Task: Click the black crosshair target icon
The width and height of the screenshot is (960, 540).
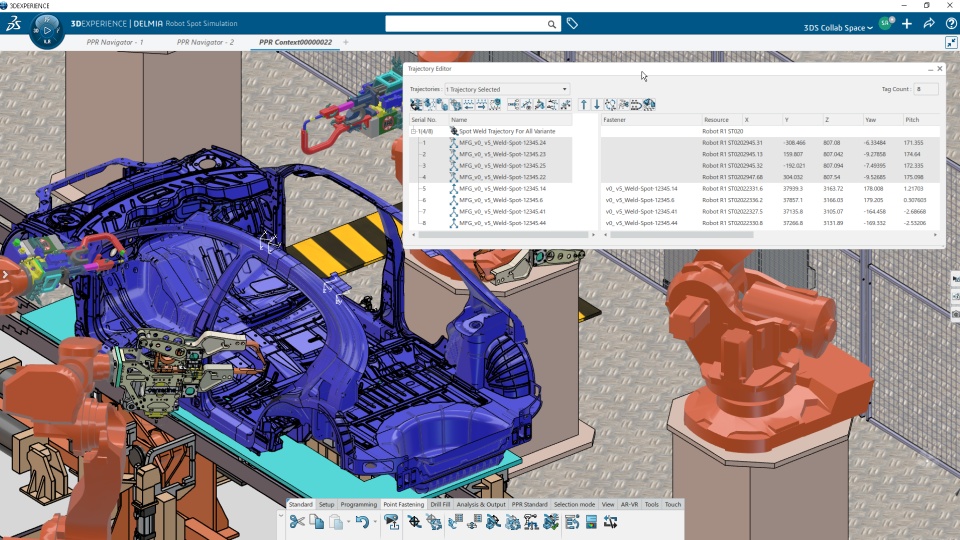Action: coord(414,522)
